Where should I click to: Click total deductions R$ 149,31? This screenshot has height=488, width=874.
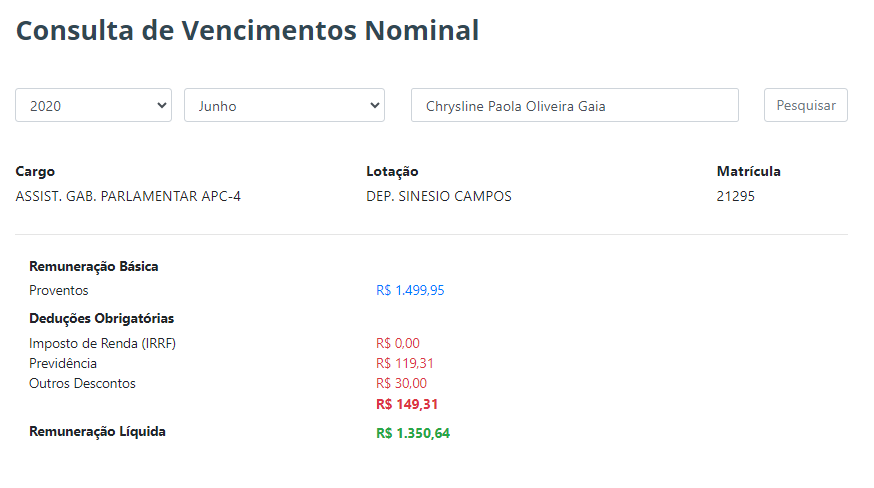(407, 404)
